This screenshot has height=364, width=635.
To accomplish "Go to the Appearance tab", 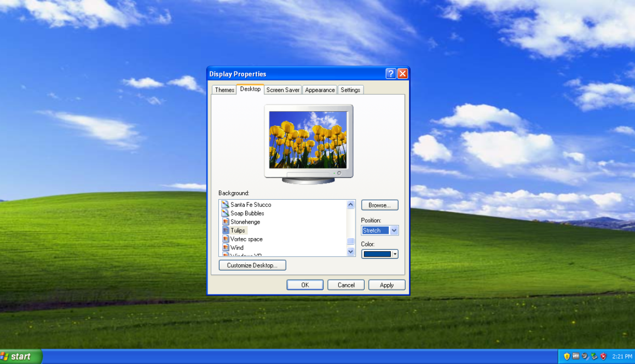I will [x=320, y=90].
